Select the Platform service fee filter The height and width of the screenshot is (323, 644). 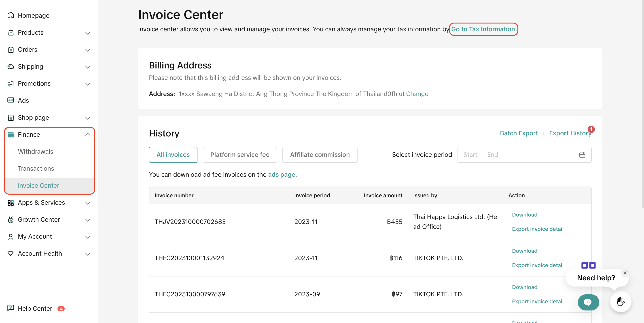tap(239, 155)
